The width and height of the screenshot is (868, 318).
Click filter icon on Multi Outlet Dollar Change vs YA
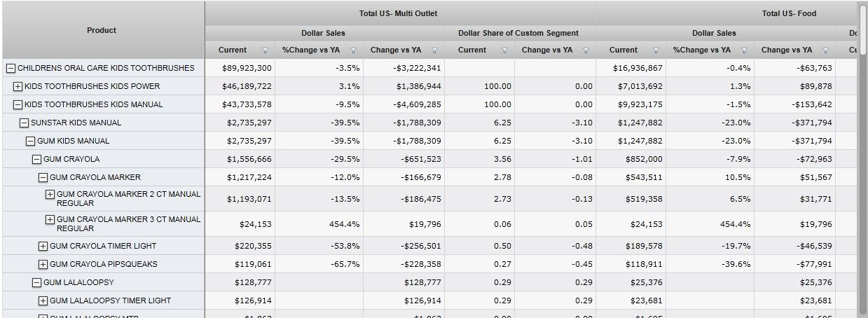pos(434,50)
